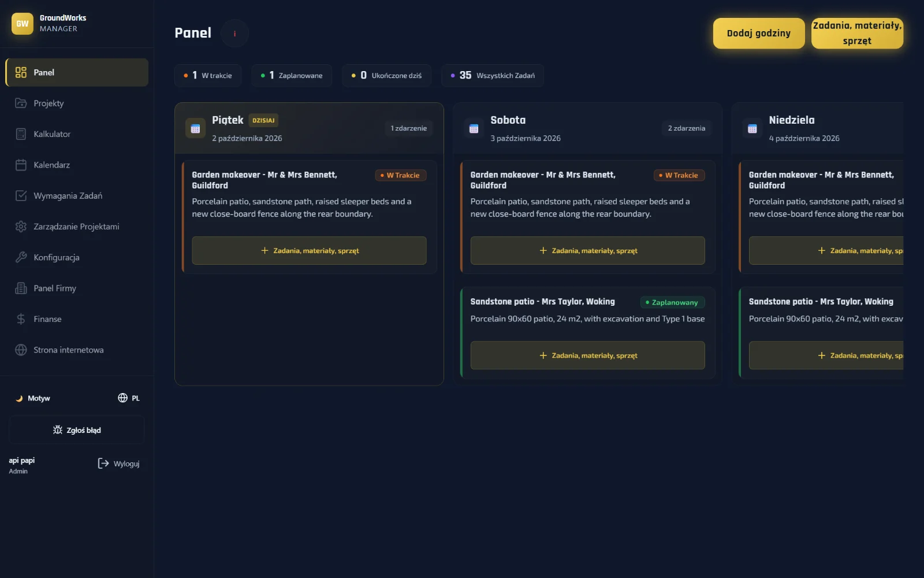Go to Finanse menu item
Screen dimensions: 924x578
(77, 319)
